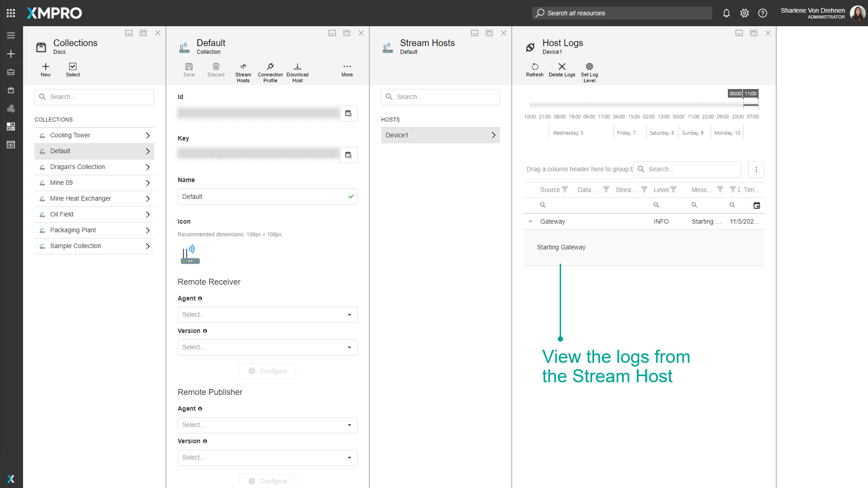
Task: Expand the Cooling Tower collection
Action: [148, 135]
